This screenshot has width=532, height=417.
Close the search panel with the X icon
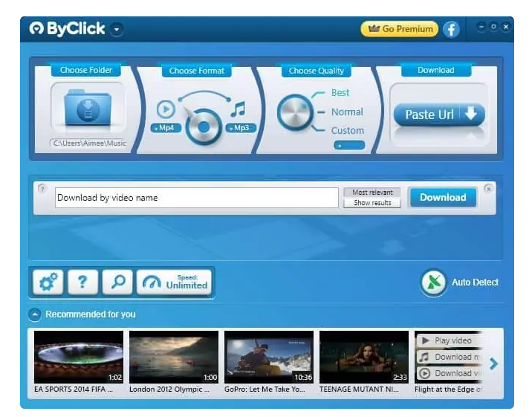click(x=488, y=189)
